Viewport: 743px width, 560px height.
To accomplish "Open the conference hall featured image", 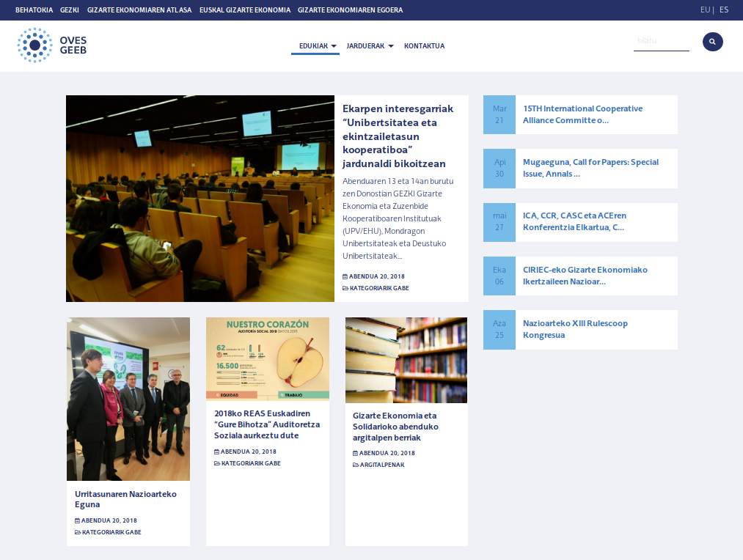I will [x=200, y=199].
